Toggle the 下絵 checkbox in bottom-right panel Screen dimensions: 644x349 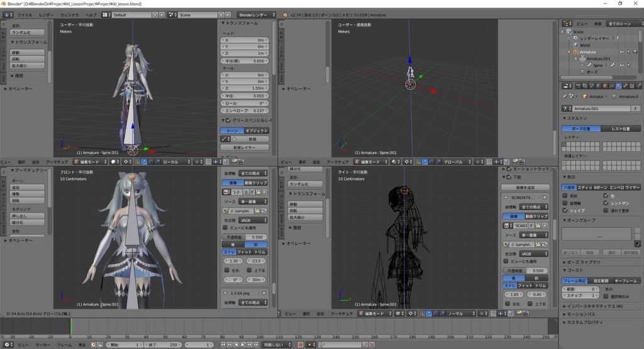pyautogui.click(x=509, y=177)
